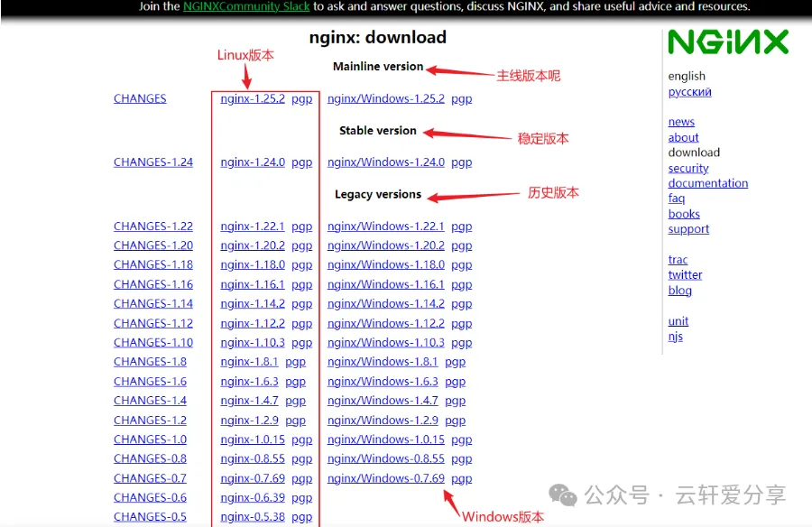Screen dimensions: 812x527
Task: Visit the nginx twitter link
Action: tap(685, 274)
